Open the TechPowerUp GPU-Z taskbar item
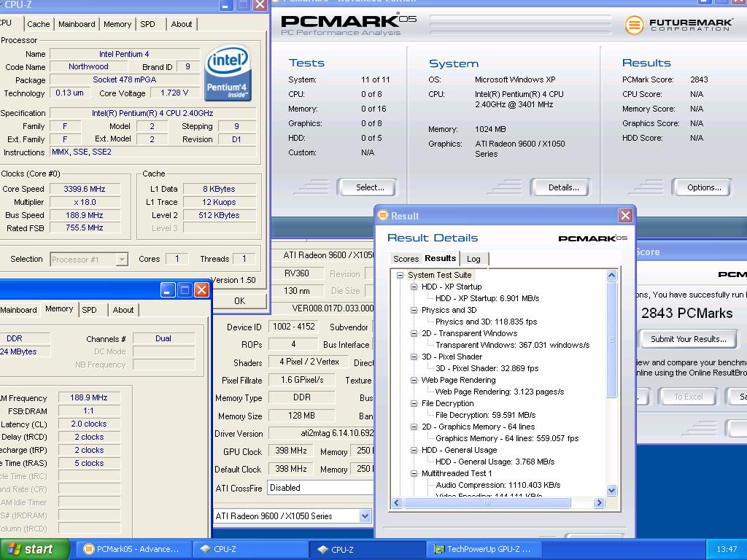747x560 pixels. pos(484,549)
